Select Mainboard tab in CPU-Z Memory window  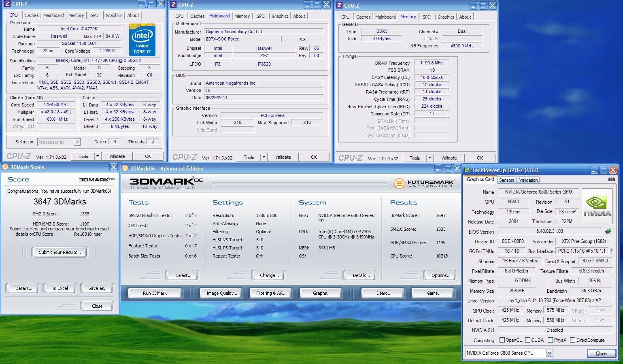385,17
